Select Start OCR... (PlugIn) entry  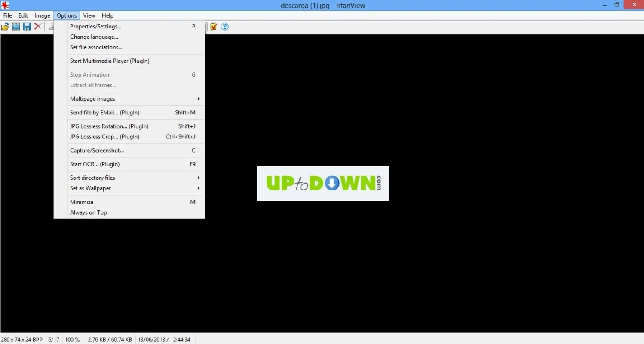136,164
